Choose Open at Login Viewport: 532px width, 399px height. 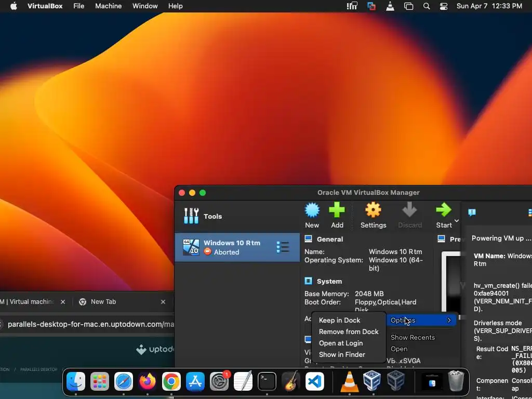[341, 343]
